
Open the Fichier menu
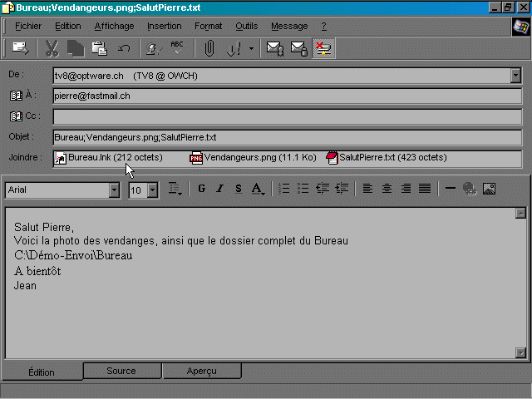(28, 26)
